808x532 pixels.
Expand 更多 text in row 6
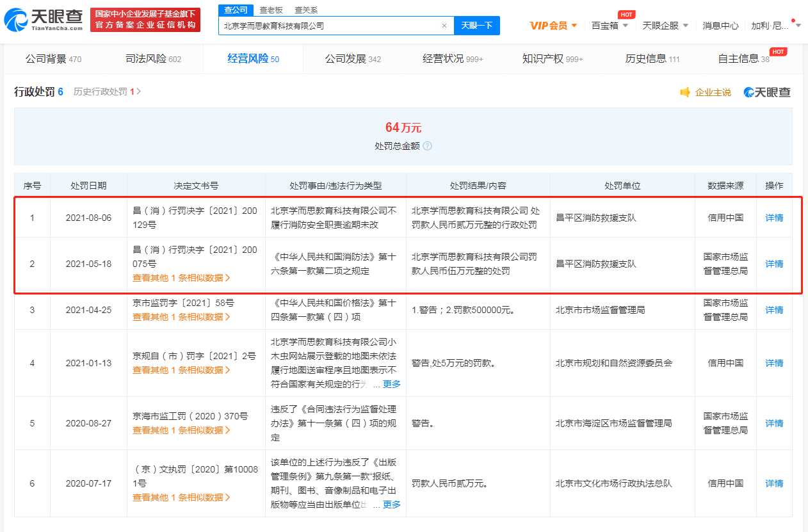391,504
